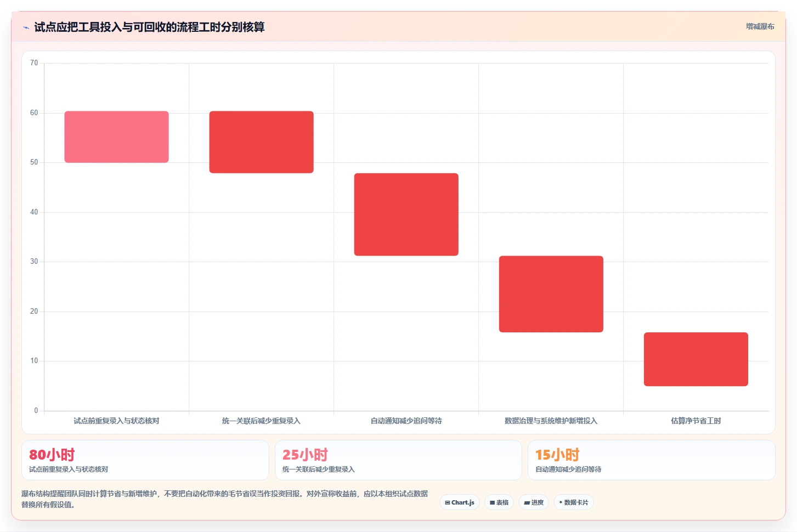The height and width of the screenshot is (532, 797).
Task: Click the footer note starting 瀑布结构提醒团队
Action: (x=225, y=499)
